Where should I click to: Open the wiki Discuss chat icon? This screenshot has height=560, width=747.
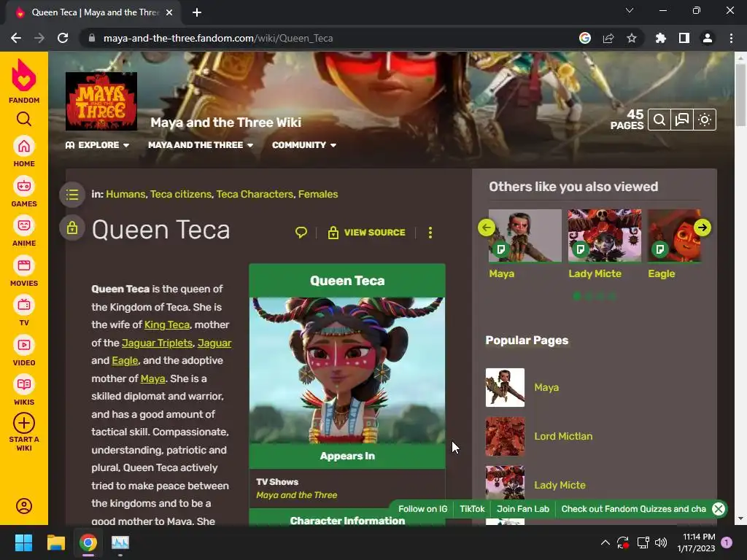[682, 120]
